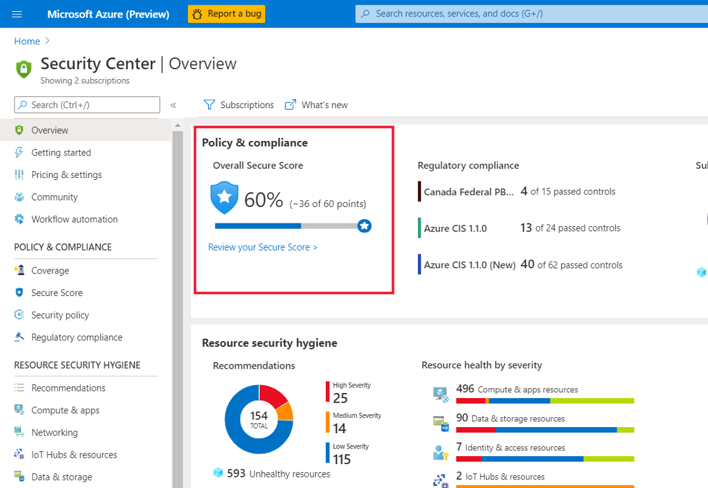The image size is (708, 488).
Task: Click the sidebar scrollbar up arrow
Action: pyautogui.click(x=177, y=125)
